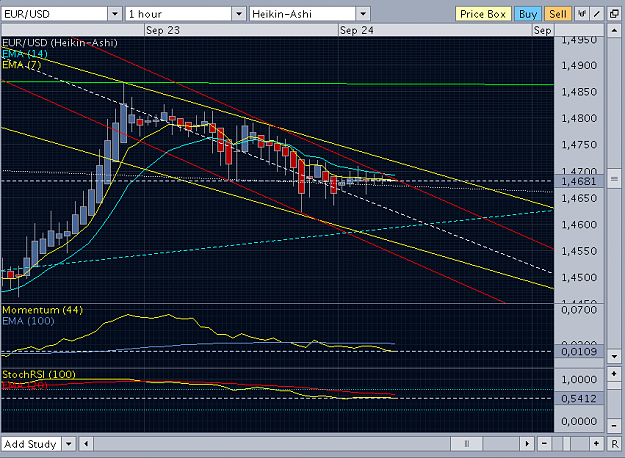This screenshot has height=458, width=625.
Task: Click the vertical scrollbar thumb
Action: pos(614,179)
